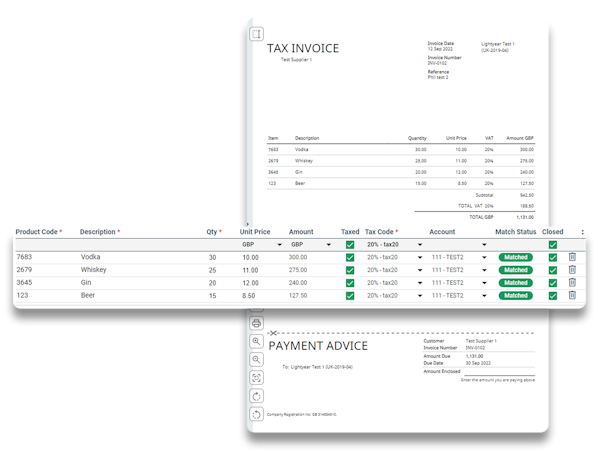This screenshot has width=600, height=450.
Task: Delete the Gin line item
Action: click(572, 282)
